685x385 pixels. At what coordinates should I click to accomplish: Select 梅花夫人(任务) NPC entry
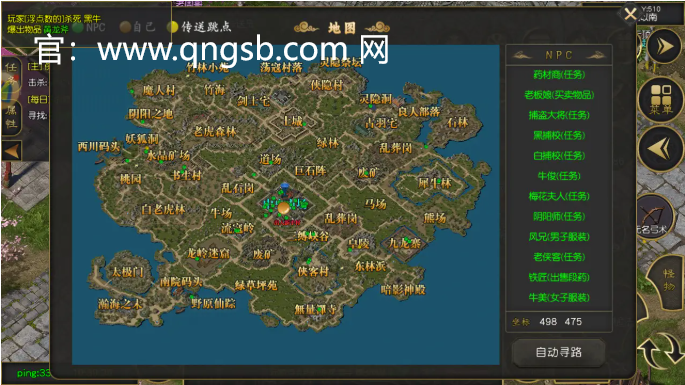[559, 196]
